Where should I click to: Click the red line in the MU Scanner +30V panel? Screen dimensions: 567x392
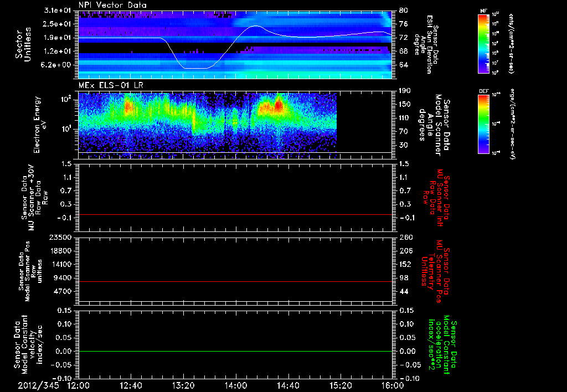pyautogui.click(x=235, y=214)
